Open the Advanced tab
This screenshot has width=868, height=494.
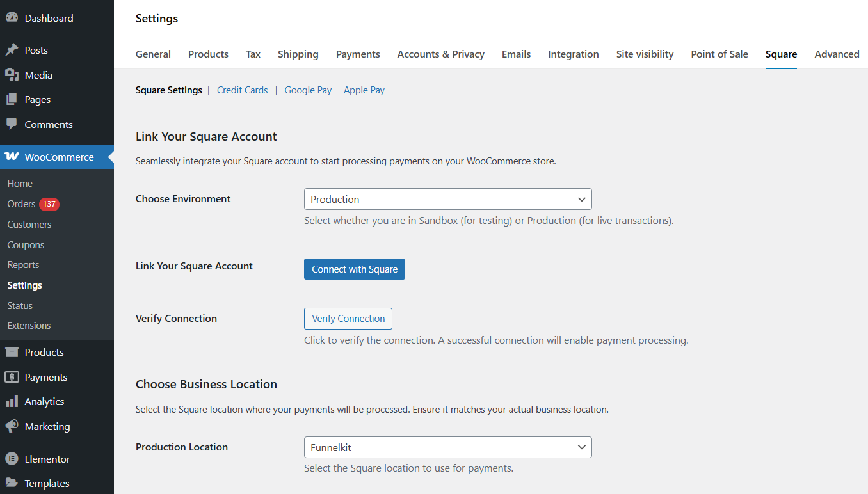[837, 54]
